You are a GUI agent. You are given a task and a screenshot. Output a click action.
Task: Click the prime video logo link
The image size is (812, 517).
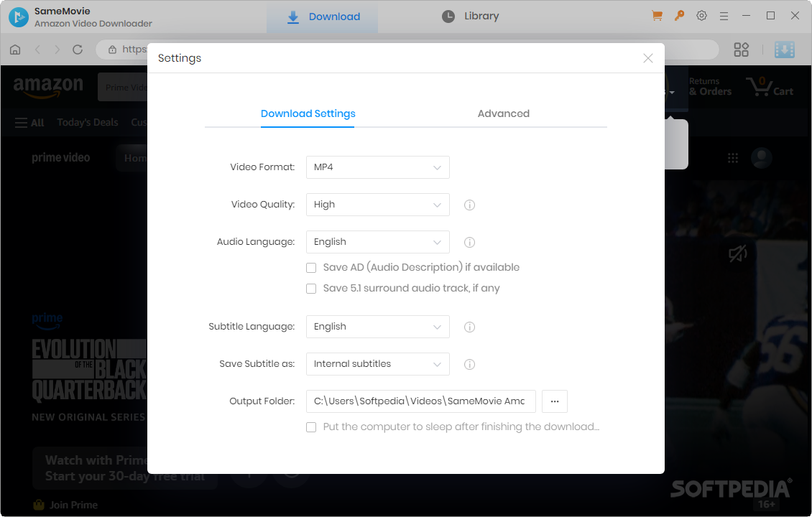60,158
